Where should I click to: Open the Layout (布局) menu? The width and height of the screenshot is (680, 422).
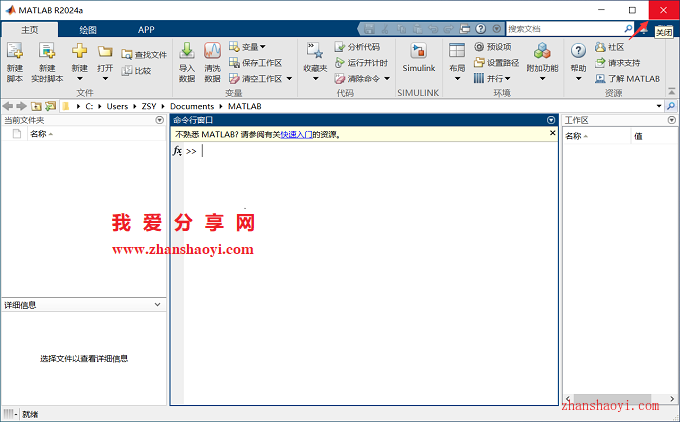[457, 62]
